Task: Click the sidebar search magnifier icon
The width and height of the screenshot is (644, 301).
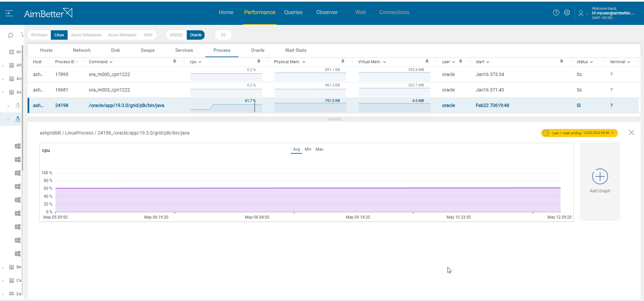Action: point(10,35)
